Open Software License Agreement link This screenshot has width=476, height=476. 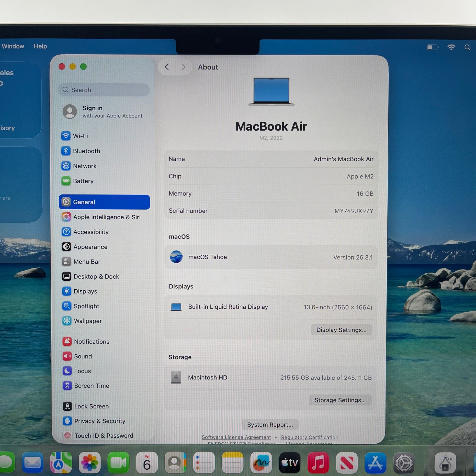click(x=236, y=437)
